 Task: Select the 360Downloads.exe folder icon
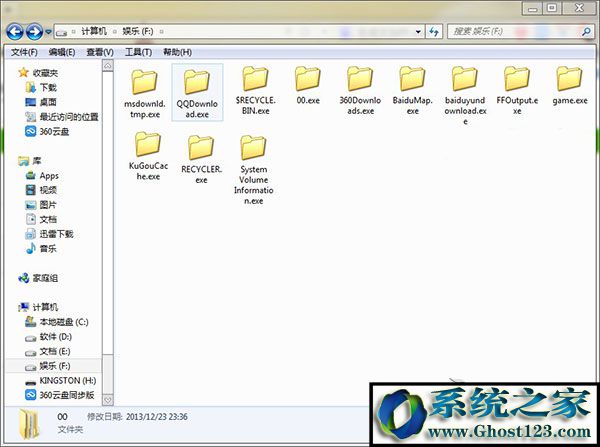click(360, 79)
